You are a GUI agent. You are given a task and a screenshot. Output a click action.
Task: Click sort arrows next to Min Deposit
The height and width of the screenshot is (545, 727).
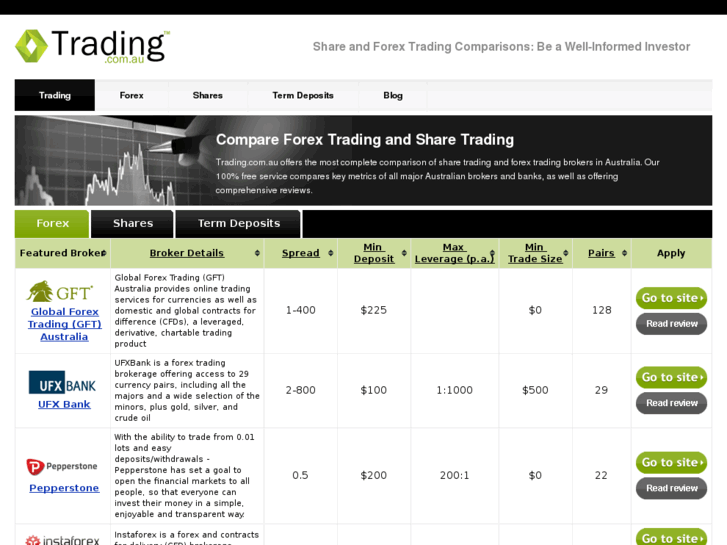tap(404, 253)
